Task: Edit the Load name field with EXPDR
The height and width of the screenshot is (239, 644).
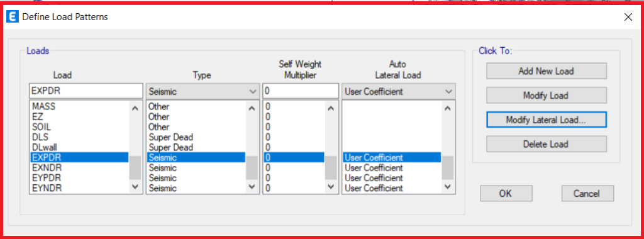Action: point(86,91)
